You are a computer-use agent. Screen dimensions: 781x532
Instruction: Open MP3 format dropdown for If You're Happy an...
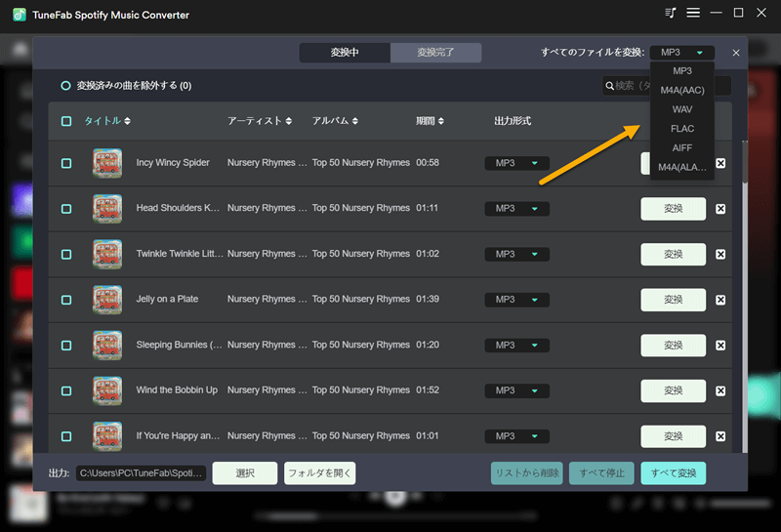click(x=517, y=436)
